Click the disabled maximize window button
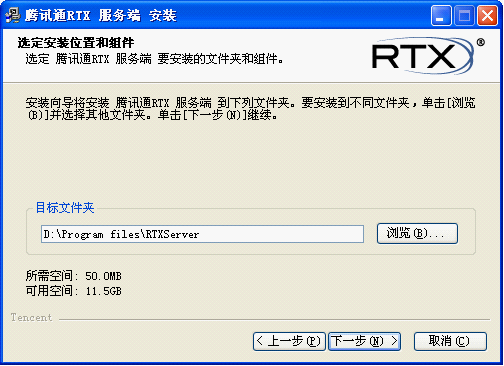This screenshot has width=504, height=366. point(464,15)
